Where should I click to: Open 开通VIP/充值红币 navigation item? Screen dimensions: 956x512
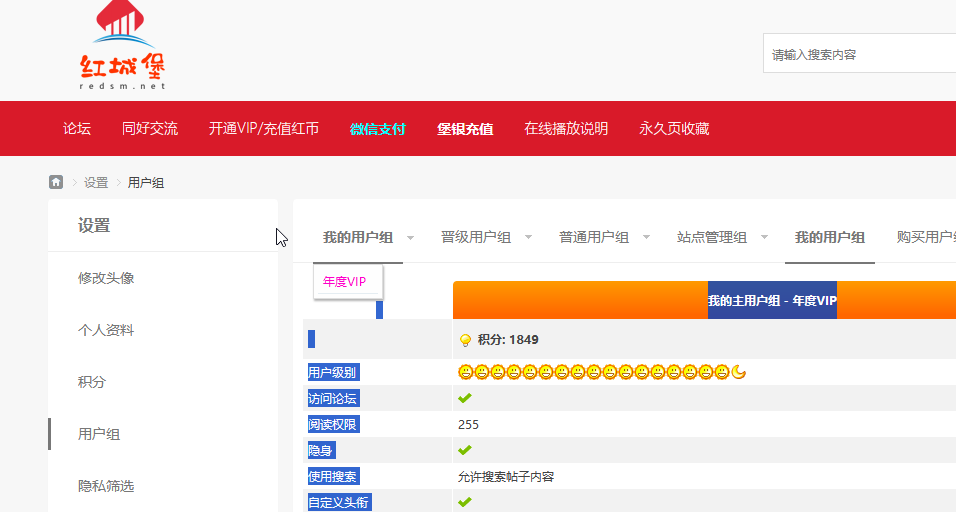pyautogui.click(x=264, y=129)
